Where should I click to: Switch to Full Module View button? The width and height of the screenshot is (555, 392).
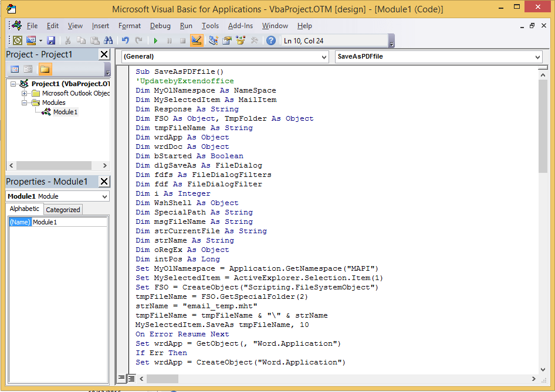click(131, 379)
